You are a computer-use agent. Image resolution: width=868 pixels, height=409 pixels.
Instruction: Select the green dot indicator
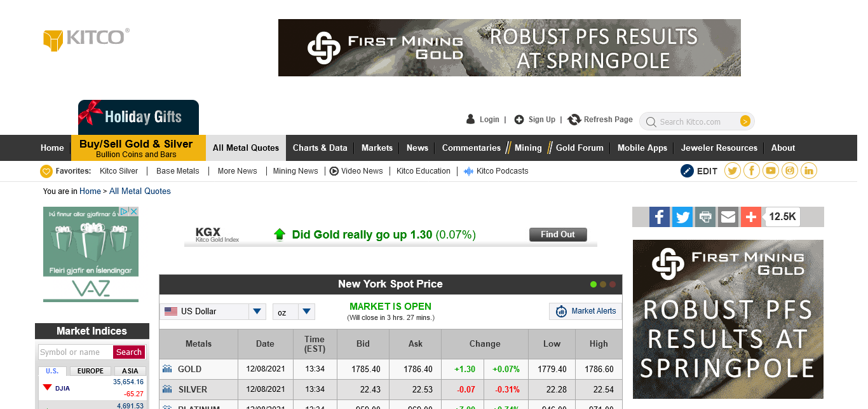coord(593,284)
